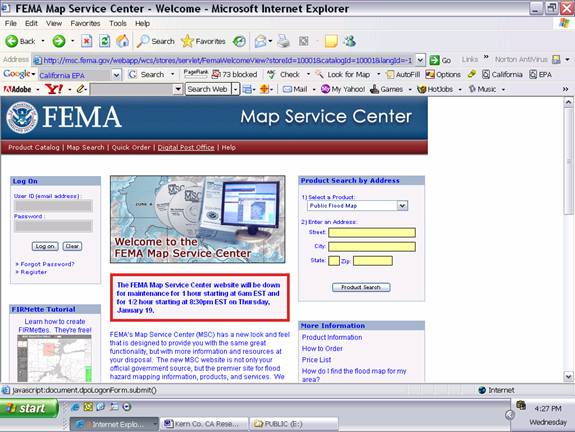Image resolution: width=575 pixels, height=432 pixels.
Task: Click the Messenger icon in toolbar
Action: pyautogui.click(x=350, y=41)
